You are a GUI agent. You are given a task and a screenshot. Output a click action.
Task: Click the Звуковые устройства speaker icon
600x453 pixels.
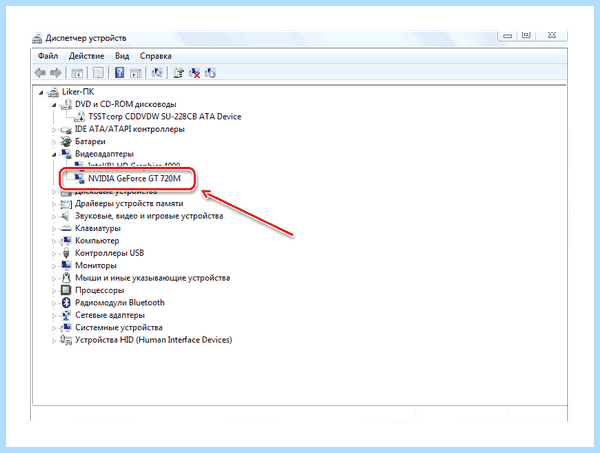point(65,216)
